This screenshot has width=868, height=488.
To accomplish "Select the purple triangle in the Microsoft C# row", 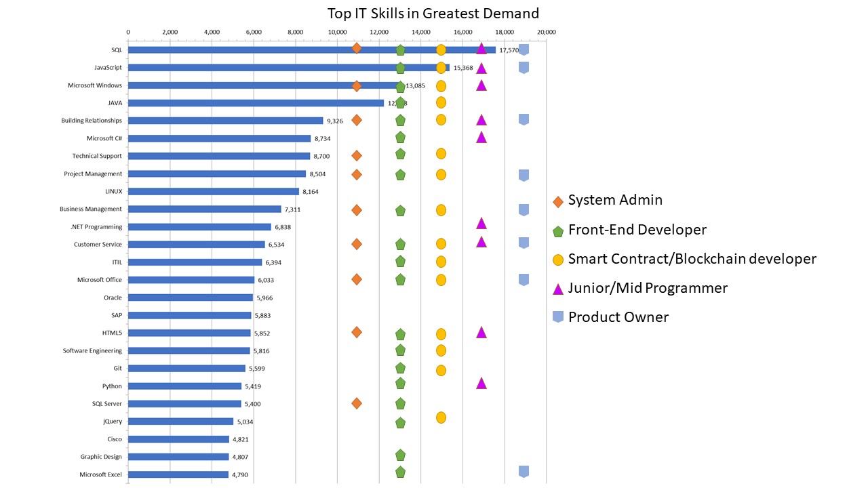I will point(481,137).
